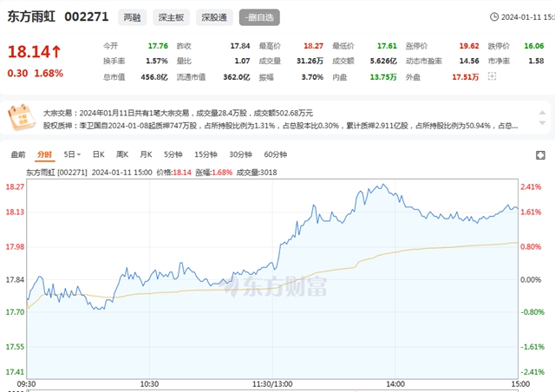Screen dimensions: 555x392
Task: Click the 14:00 time axis label
Action: (x=395, y=384)
